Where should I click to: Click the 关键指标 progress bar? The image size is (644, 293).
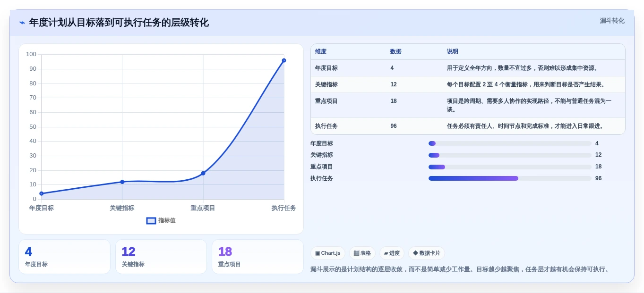point(510,155)
